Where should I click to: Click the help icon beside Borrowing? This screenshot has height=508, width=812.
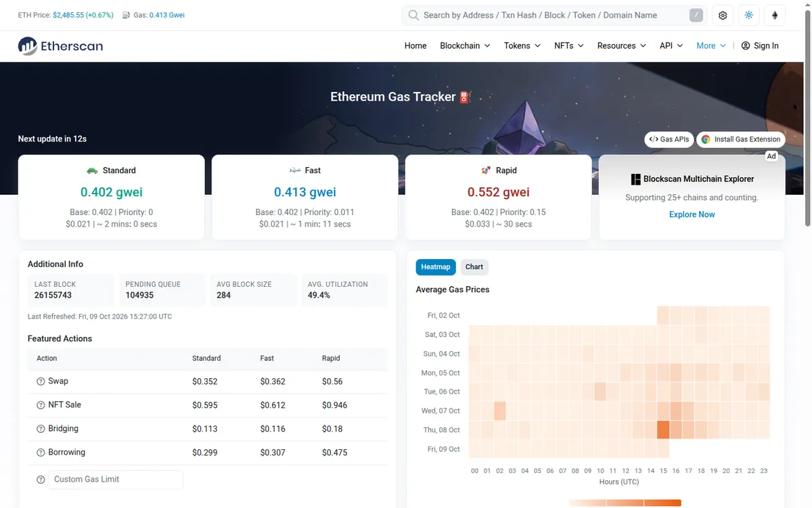tap(41, 453)
